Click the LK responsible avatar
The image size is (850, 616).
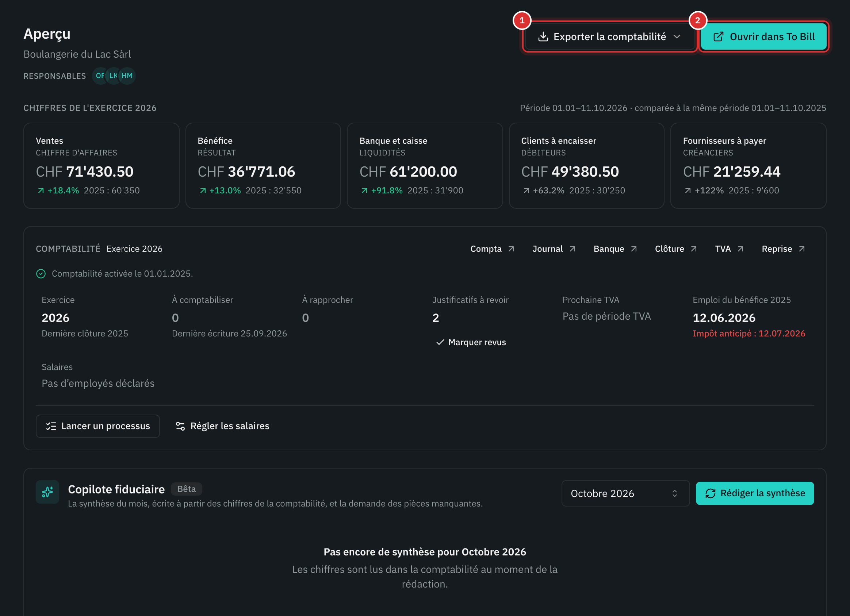pos(113,76)
